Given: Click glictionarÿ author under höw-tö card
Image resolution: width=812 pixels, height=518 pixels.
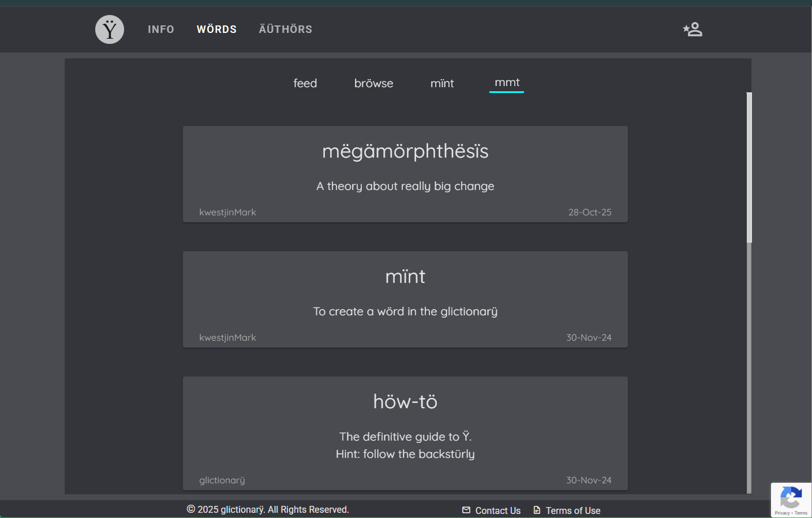Looking at the screenshot, I should pyautogui.click(x=222, y=480).
